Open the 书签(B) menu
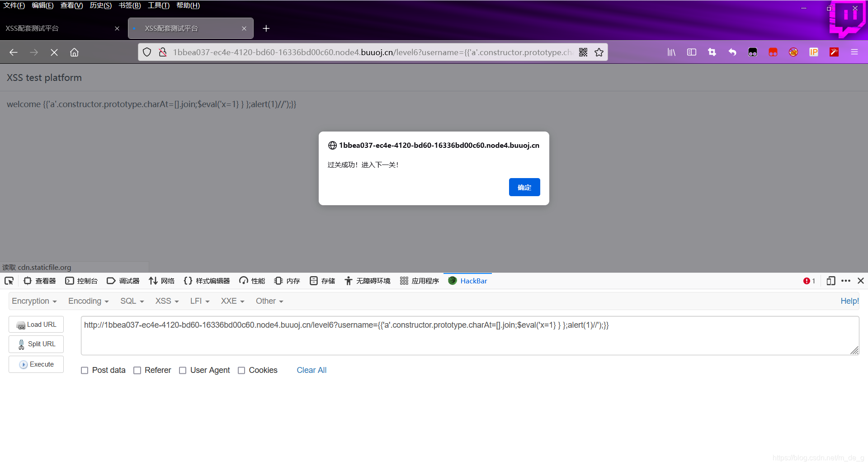This screenshot has width=868, height=466. pos(130,5)
